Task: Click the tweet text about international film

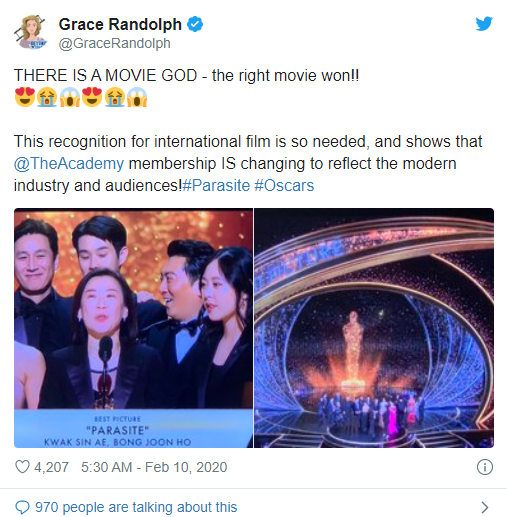Action: click(248, 164)
